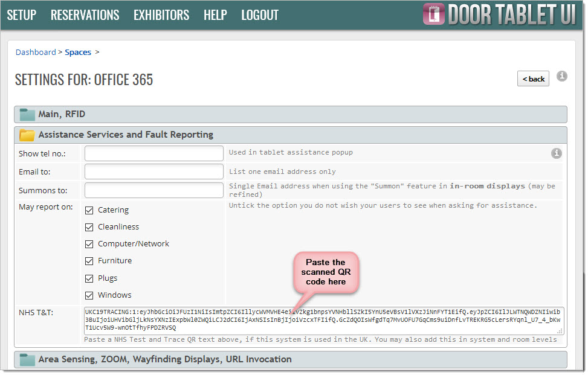
Task: Open the HELP menu
Action: pos(215,15)
